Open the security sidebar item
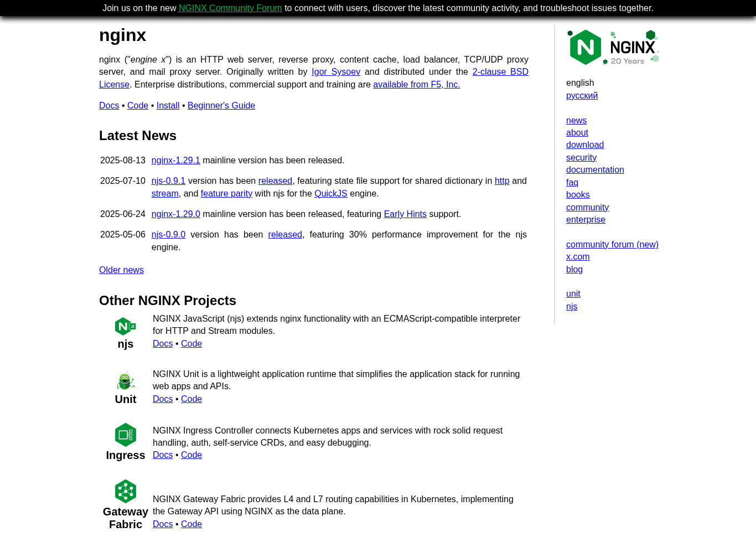 click(581, 158)
